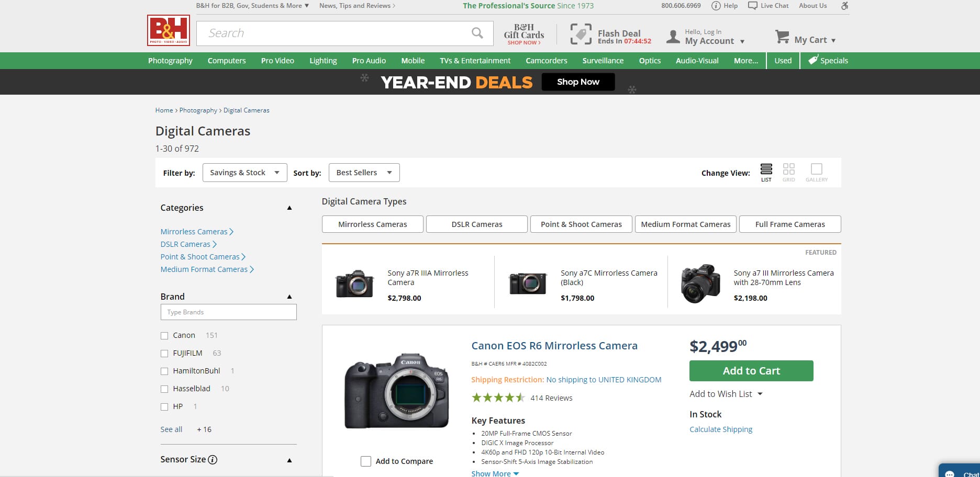Open the Flash Deal tag icon
This screenshot has height=477, width=980.
(581, 34)
